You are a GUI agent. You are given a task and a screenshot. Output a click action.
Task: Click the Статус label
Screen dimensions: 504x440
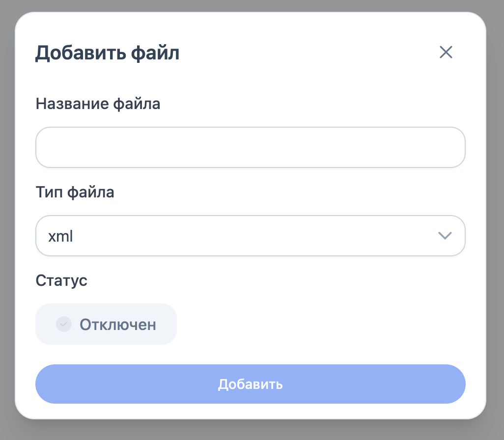[61, 280]
